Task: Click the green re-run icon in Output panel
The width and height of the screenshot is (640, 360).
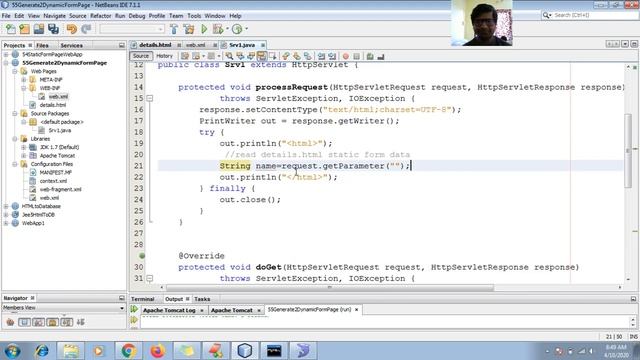Action: 134,310
